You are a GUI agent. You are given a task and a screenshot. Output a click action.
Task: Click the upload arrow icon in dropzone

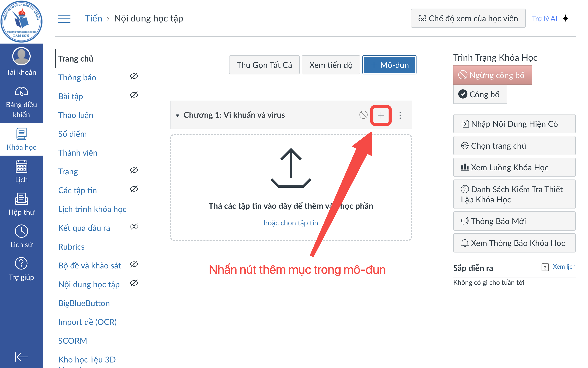coord(291,168)
